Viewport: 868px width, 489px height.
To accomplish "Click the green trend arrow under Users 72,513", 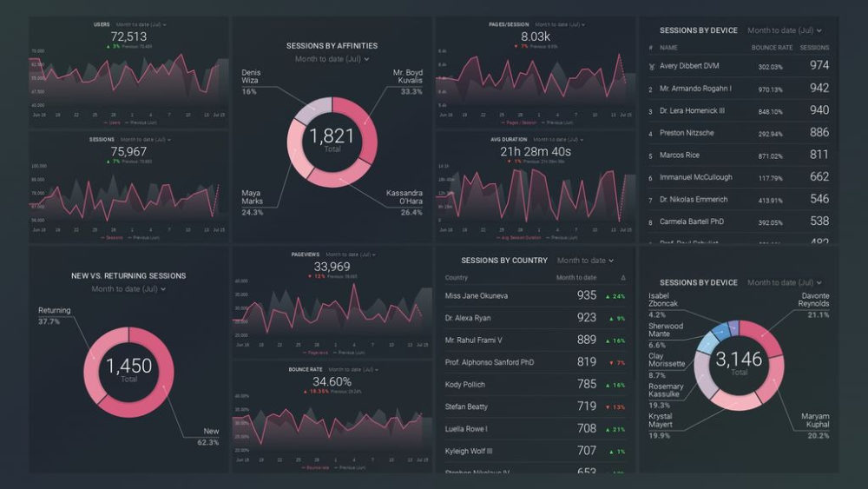I will pos(107,46).
